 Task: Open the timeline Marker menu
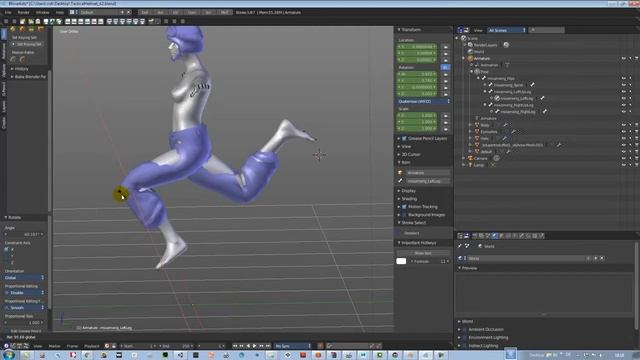(54, 346)
